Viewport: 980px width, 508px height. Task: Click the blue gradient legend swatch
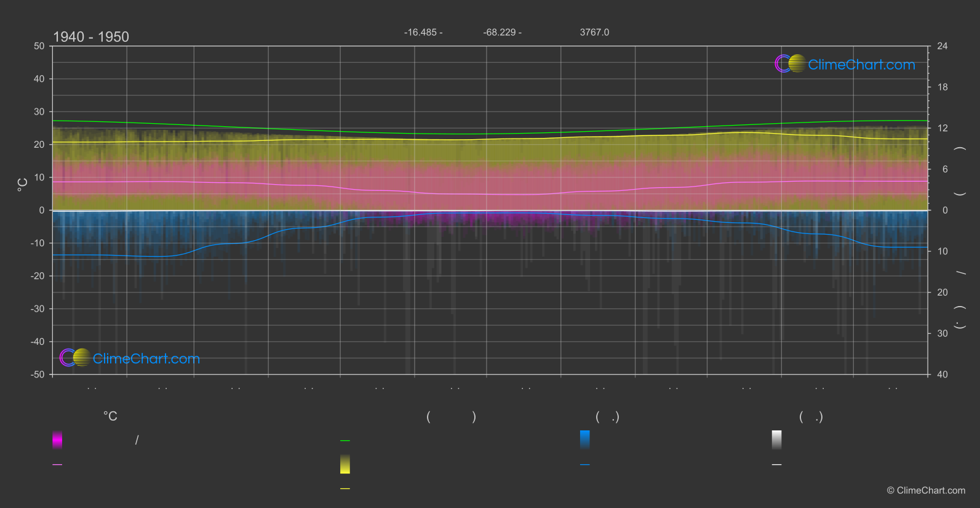pos(585,440)
